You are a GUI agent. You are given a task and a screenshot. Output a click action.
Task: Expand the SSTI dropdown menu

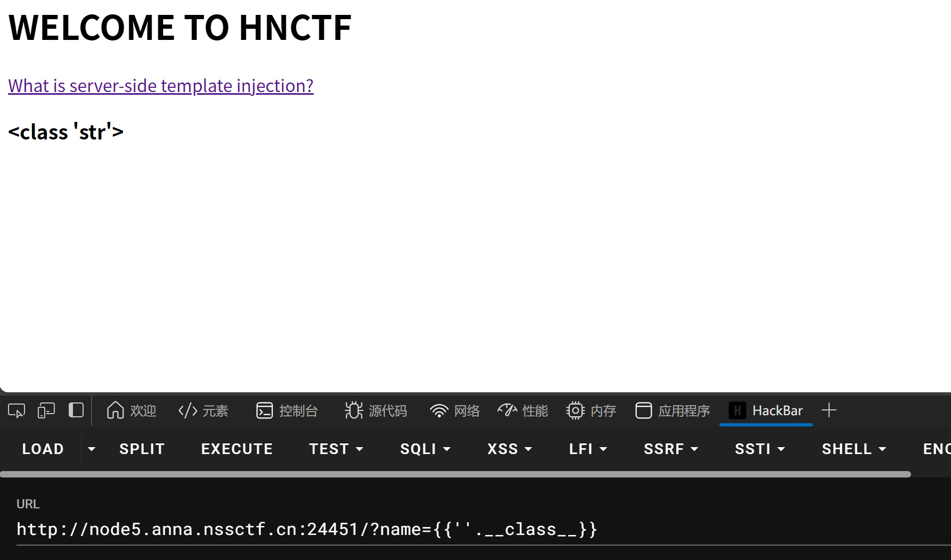pyautogui.click(x=760, y=449)
